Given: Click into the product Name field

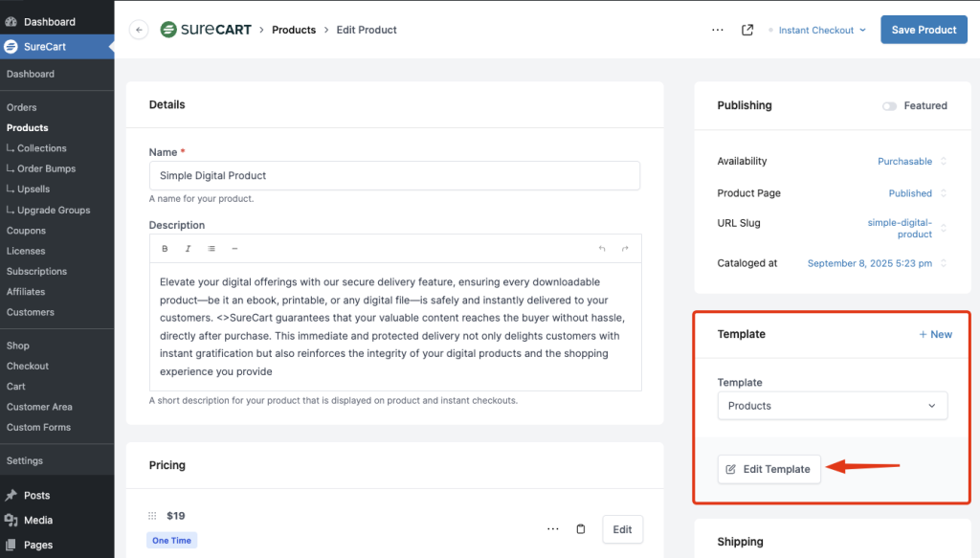Looking at the screenshot, I should pyautogui.click(x=394, y=176).
